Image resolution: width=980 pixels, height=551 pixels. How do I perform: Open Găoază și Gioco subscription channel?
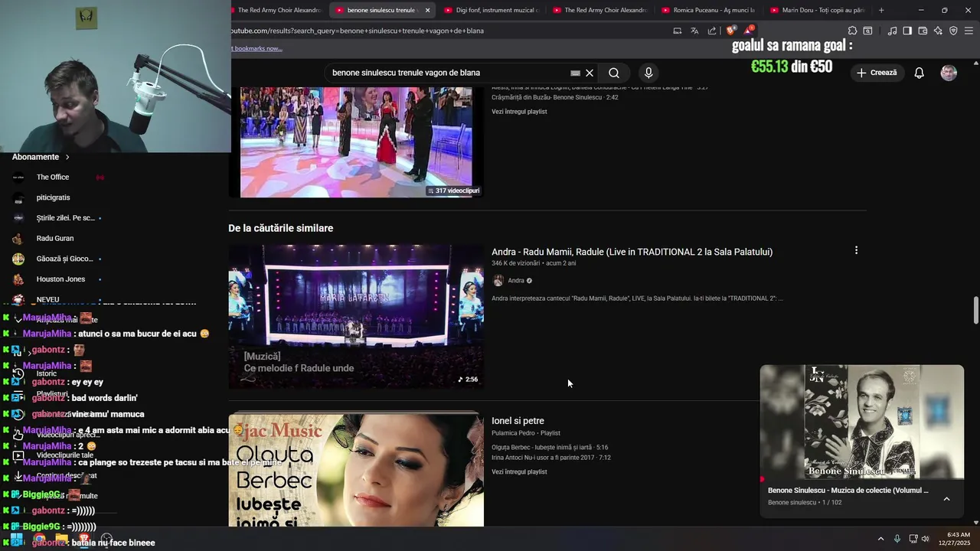(64, 259)
